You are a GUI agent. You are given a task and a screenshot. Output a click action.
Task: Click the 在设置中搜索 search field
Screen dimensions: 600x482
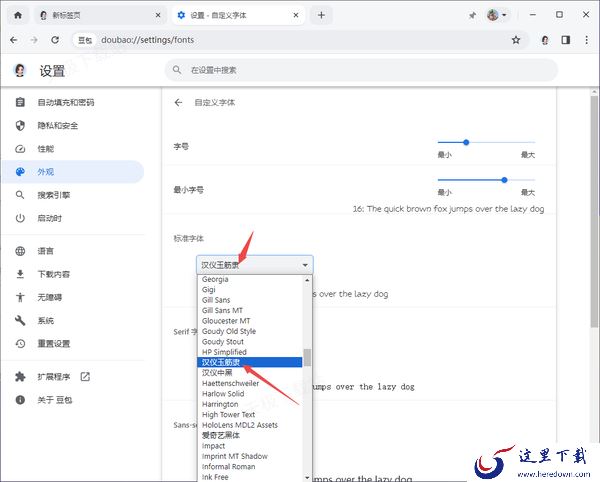[x=360, y=70]
